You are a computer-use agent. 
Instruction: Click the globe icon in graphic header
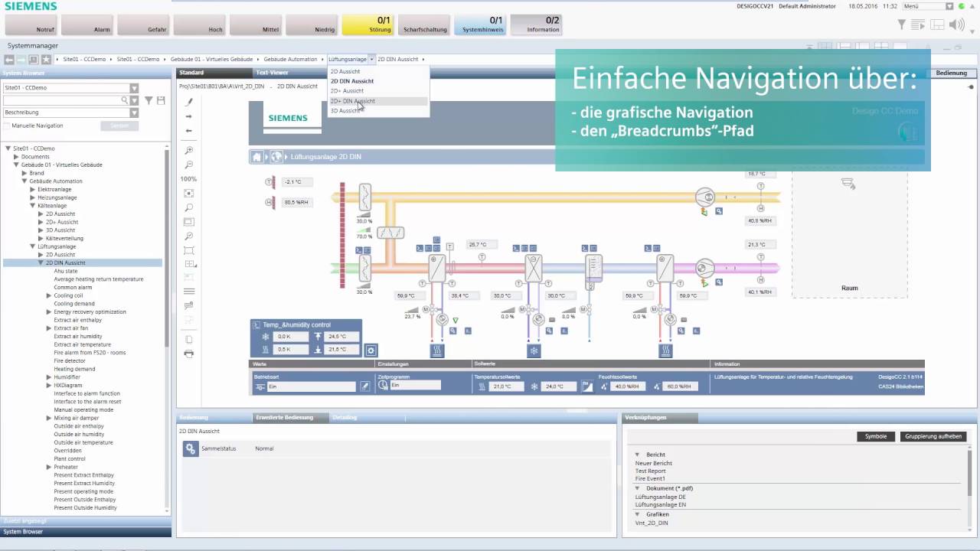[x=276, y=157]
